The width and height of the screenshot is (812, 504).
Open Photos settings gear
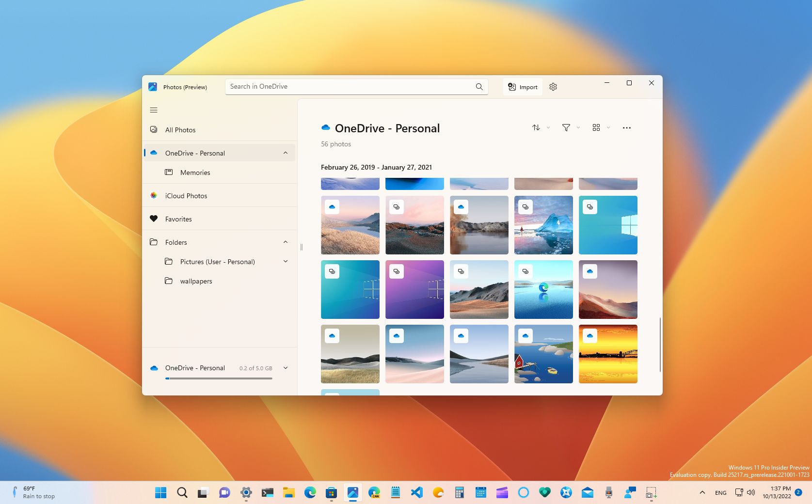click(553, 87)
